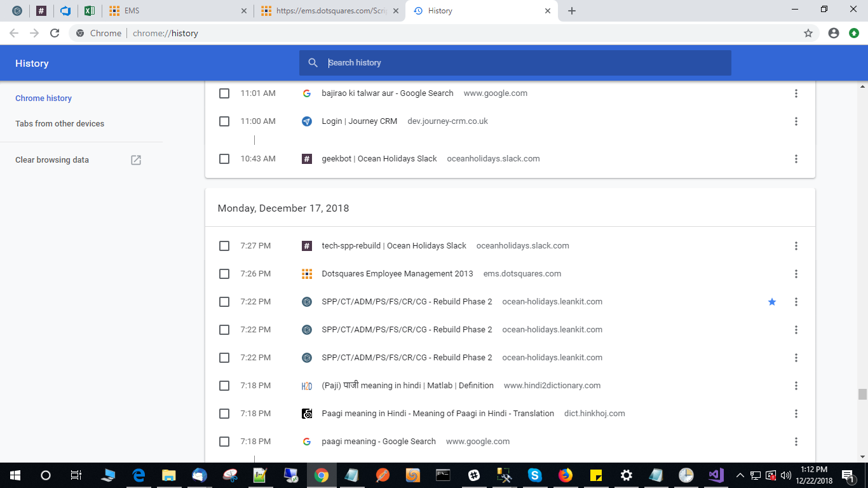The height and width of the screenshot is (488, 868).
Task: Switch to the EMS tab
Action: point(178,11)
